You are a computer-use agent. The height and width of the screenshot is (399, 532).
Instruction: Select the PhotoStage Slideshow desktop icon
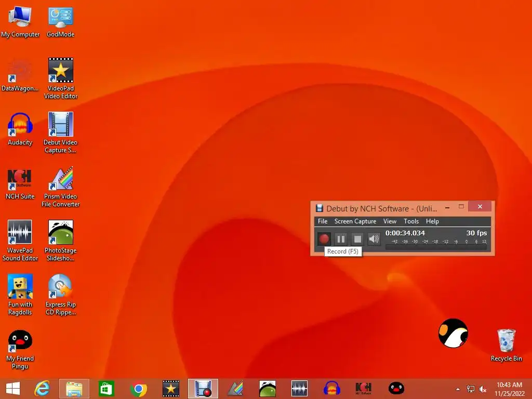coord(60,240)
